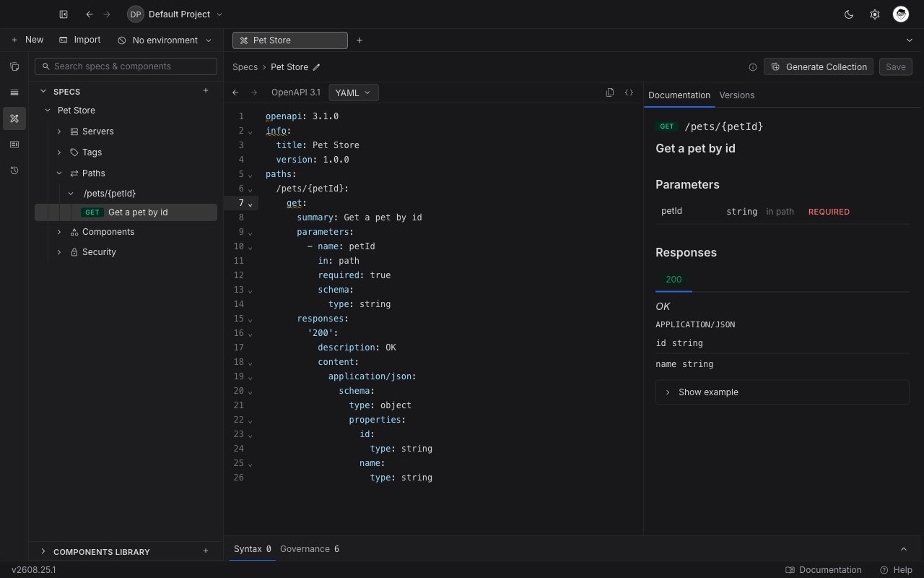The image size is (924, 578).
Task: Collapse the /pets/{petId} node
Action: click(x=71, y=194)
